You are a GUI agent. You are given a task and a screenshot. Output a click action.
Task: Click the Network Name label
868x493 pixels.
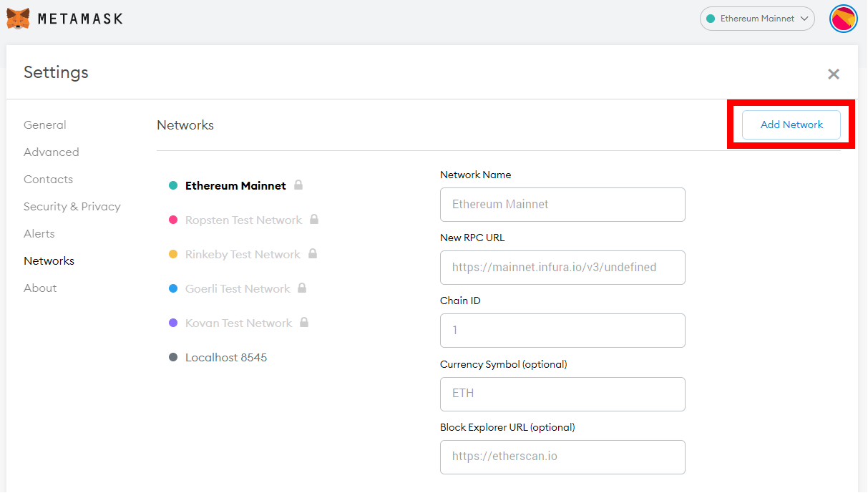point(475,175)
